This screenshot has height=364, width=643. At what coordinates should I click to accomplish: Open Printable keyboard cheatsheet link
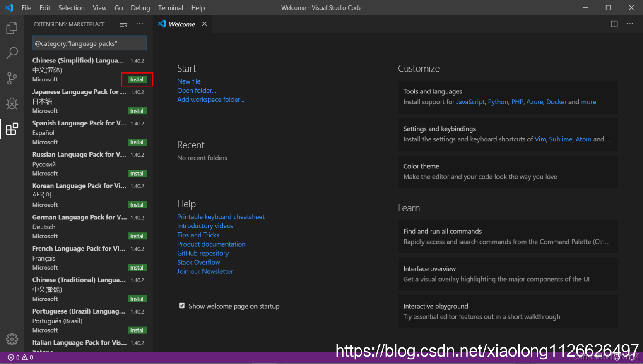221,217
